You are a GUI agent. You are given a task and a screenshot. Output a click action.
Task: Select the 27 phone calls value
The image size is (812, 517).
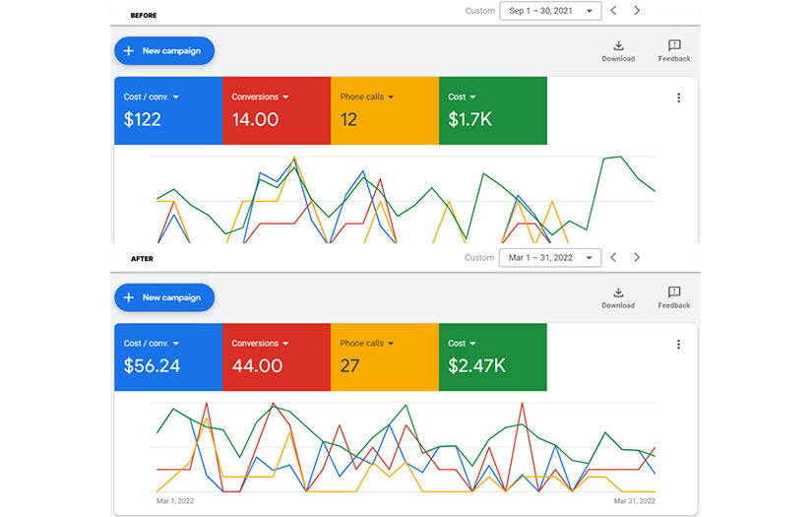[x=349, y=365]
